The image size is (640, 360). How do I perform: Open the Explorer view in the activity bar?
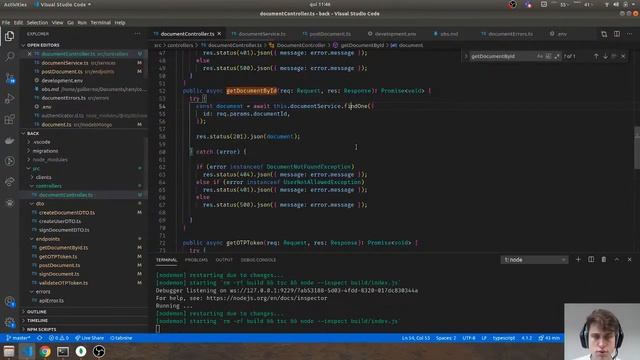click(9, 36)
